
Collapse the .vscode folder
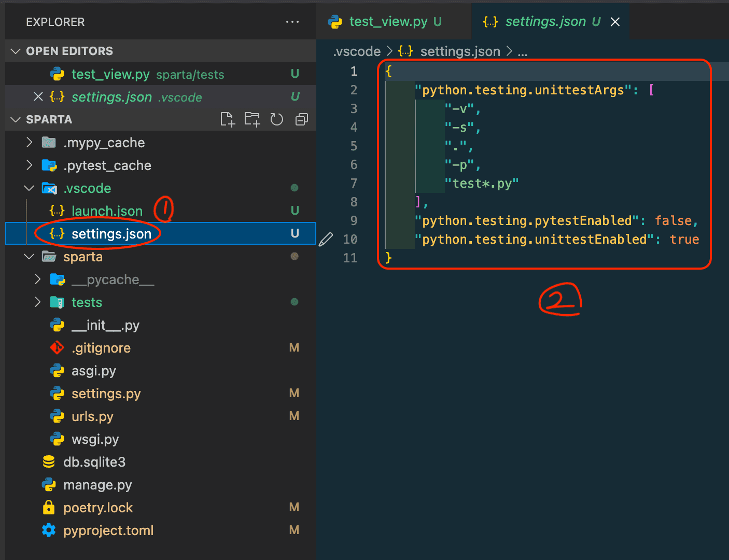tap(29, 188)
